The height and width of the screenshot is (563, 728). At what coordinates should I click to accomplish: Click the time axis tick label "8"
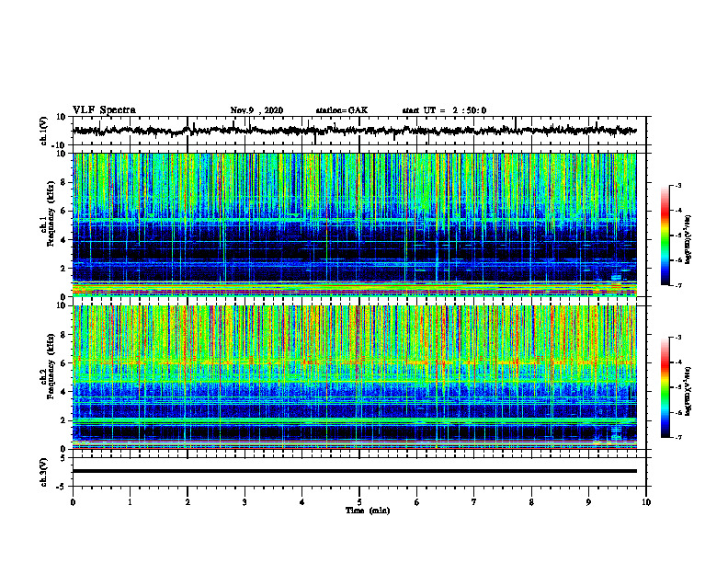click(x=531, y=502)
